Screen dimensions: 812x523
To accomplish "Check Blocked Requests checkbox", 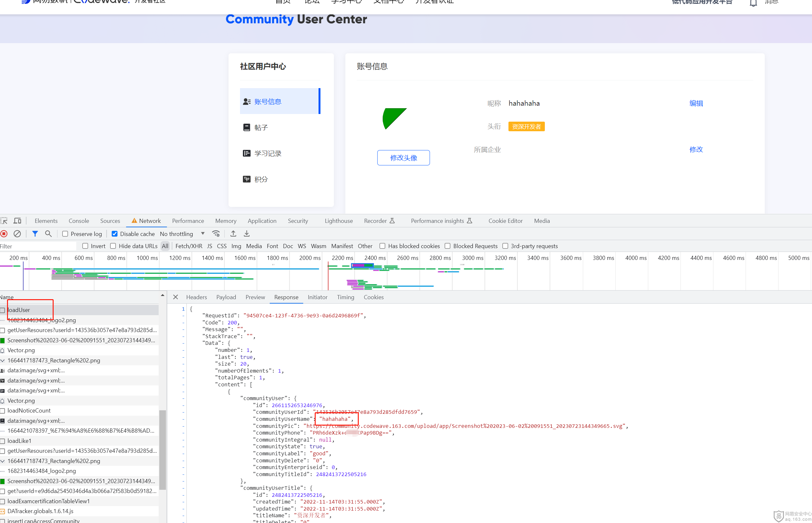I will [x=447, y=246].
